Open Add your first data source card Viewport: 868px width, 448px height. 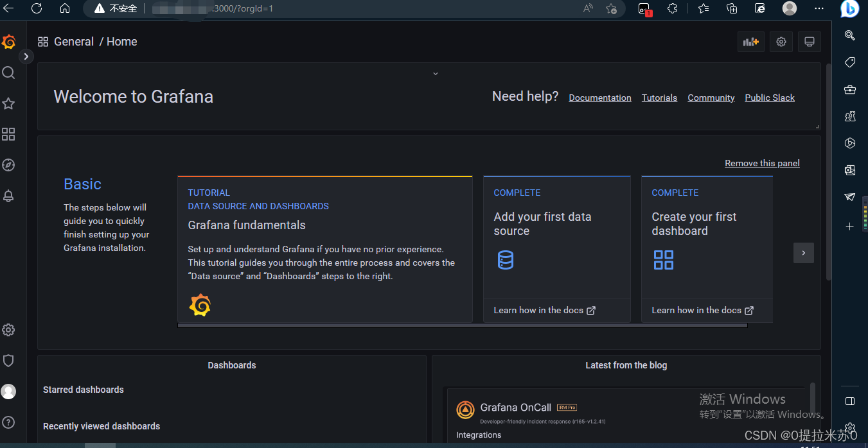point(557,249)
